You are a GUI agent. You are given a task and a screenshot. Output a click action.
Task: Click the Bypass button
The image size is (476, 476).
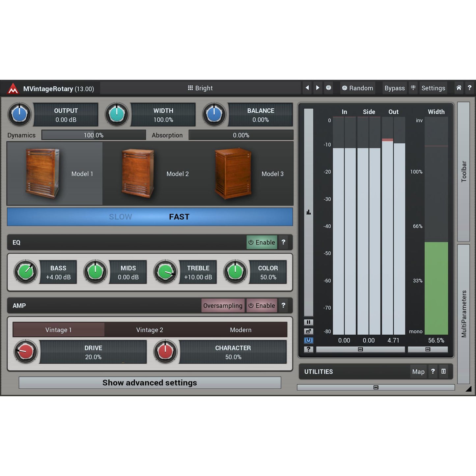[394, 88]
